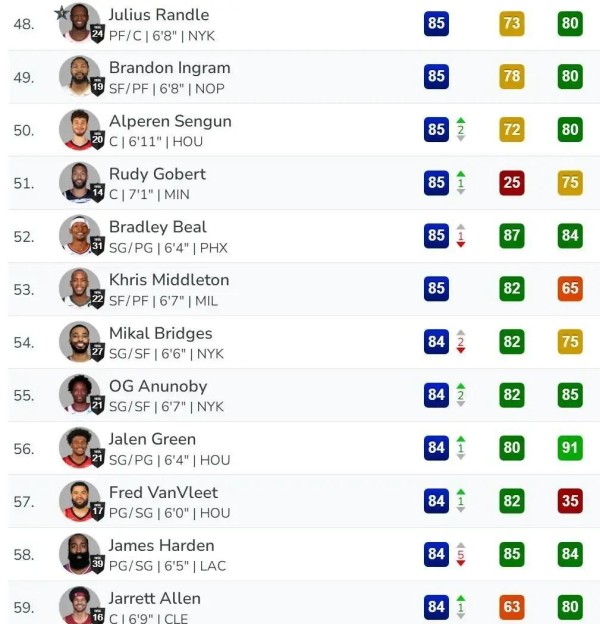600x624 pixels.
Task: Click Alperen Sengun's green up-arrow rating change
Action: click(x=461, y=130)
